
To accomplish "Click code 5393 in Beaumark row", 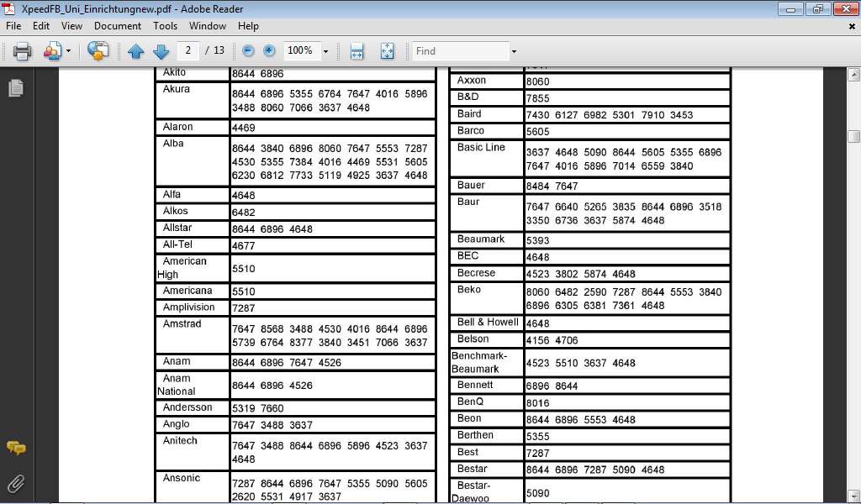I will [x=537, y=240].
